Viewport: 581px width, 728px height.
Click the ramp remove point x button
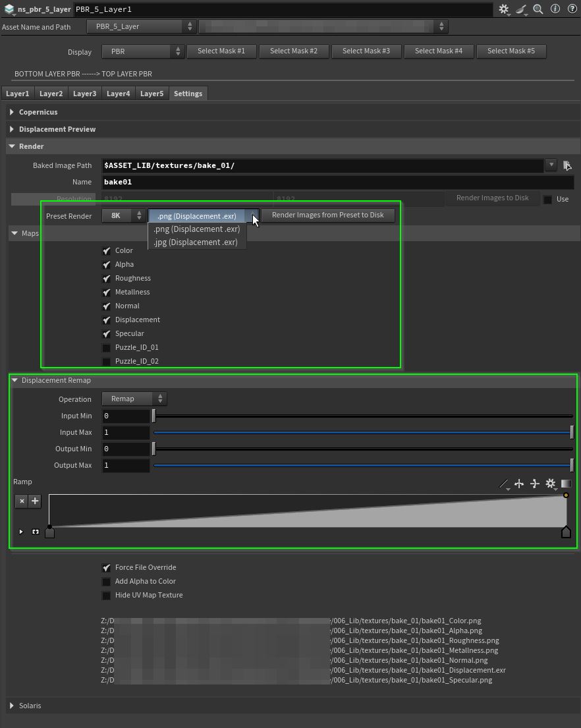pyautogui.click(x=22, y=501)
